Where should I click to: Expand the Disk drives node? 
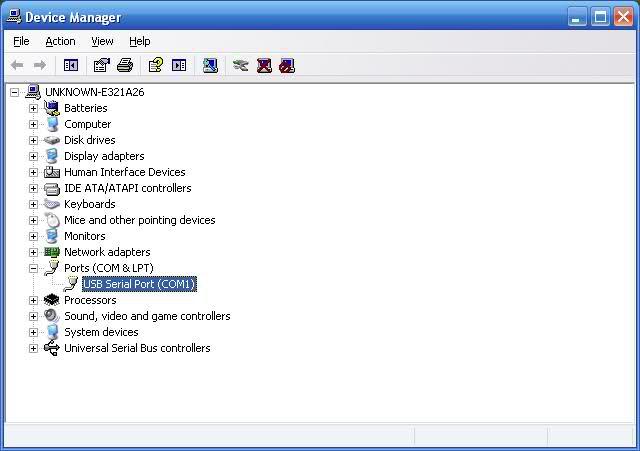tap(33, 140)
